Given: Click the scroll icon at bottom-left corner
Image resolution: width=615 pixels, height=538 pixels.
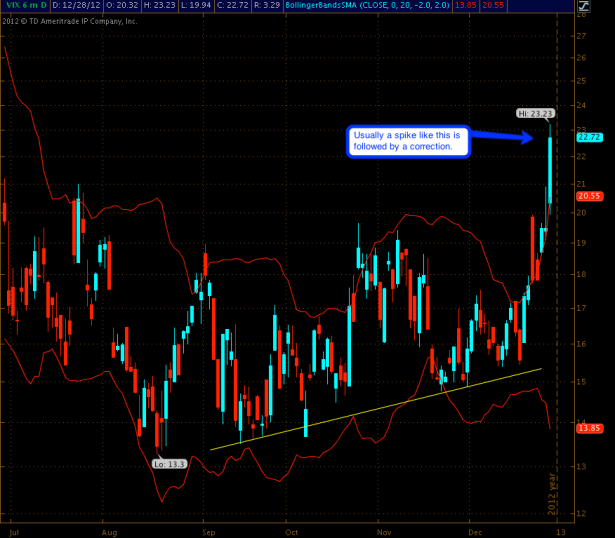Looking at the screenshot, I should tap(7, 530).
